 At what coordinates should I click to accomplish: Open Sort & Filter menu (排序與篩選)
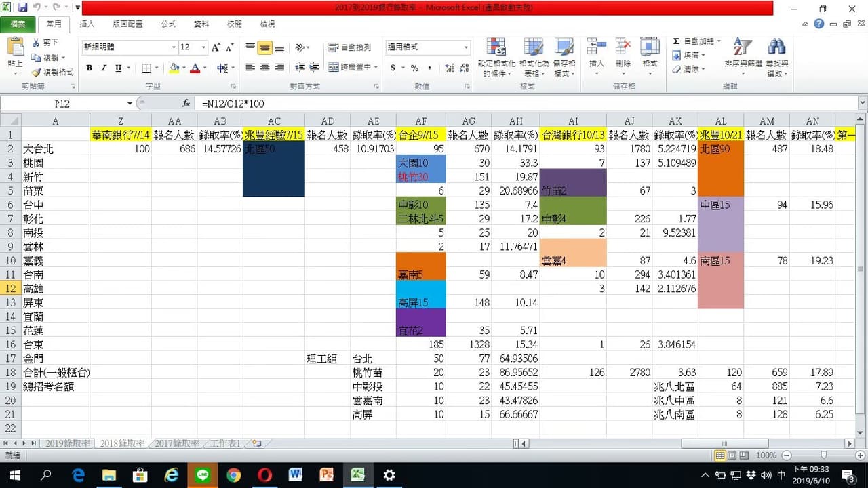pyautogui.click(x=743, y=58)
